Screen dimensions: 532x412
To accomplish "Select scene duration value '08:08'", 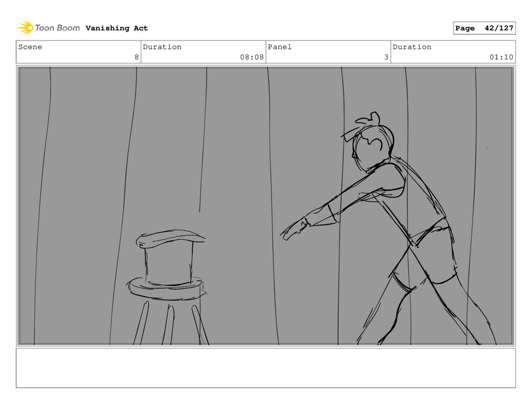I will (x=252, y=57).
